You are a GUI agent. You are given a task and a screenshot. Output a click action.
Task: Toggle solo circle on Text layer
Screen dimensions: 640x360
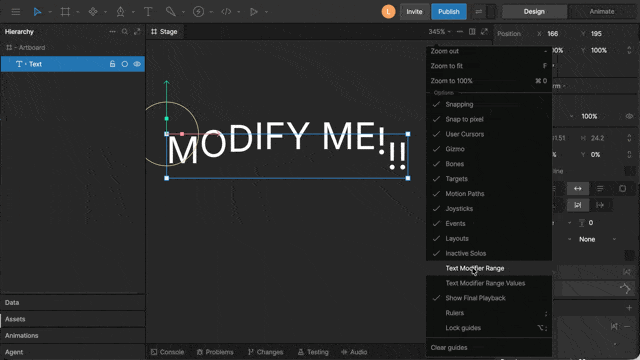click(124, 64)
